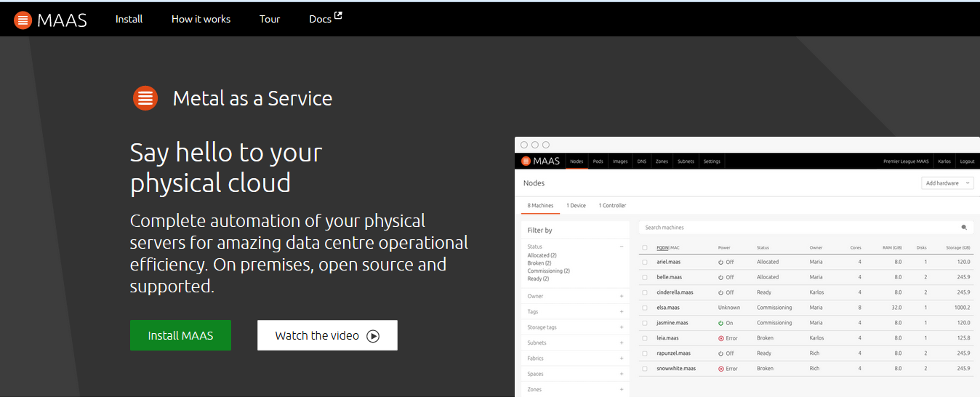Select Images in dashboard navigation
The image size is (980, 416).
pos(620,161)
